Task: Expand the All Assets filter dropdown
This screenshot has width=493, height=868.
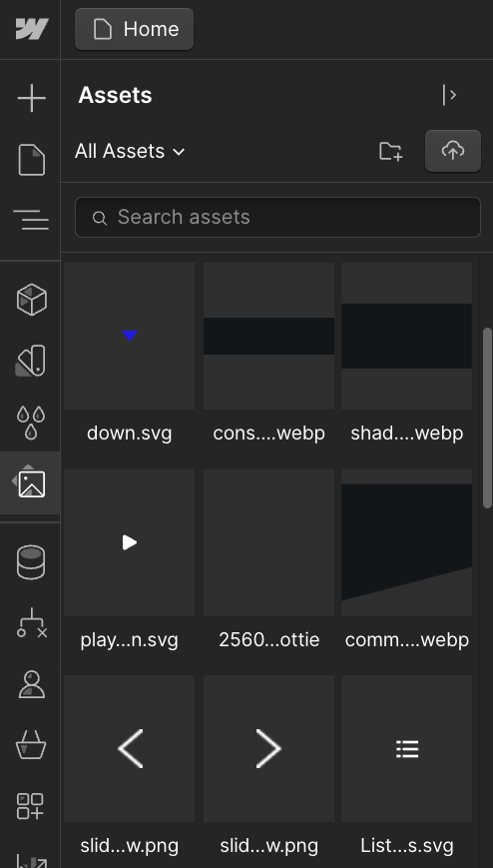Action: [130, 151]
